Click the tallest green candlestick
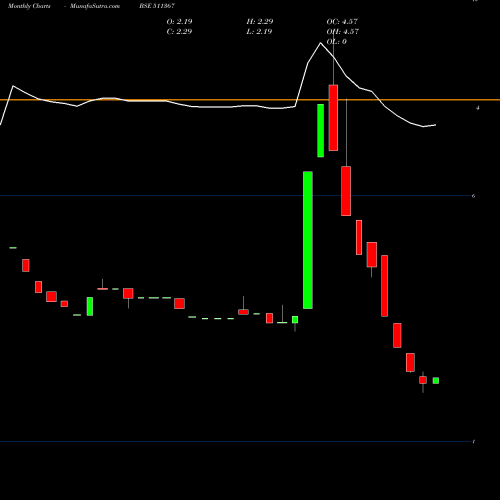The width and height of the screenshot is (500, 500). (x=308, y=240)
